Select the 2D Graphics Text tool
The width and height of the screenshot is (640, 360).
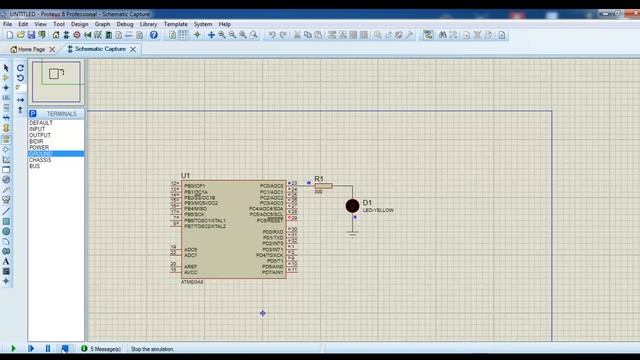[6, 262]
